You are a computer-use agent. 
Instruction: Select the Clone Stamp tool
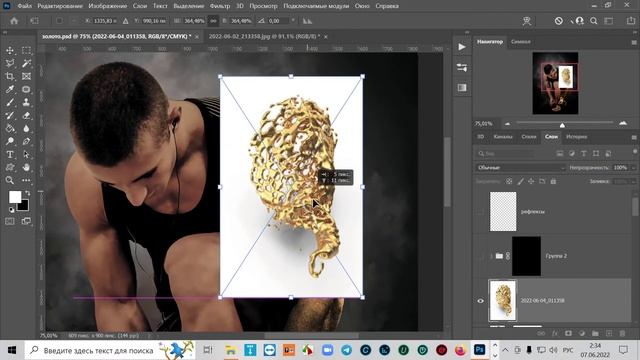tap(26, 102)
